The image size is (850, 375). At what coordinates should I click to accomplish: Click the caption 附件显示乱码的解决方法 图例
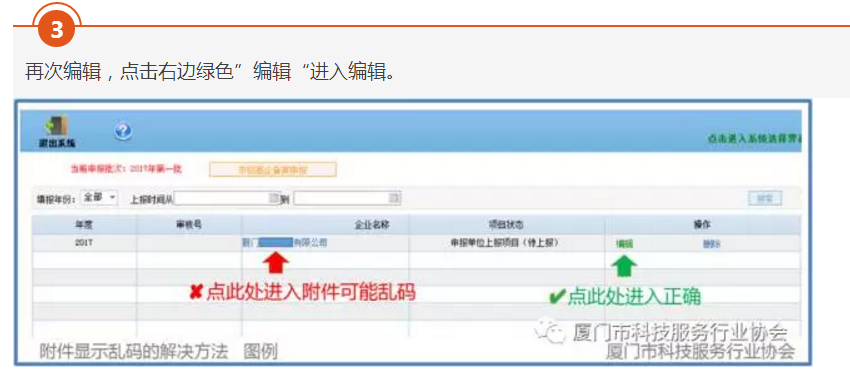[158, 352]
